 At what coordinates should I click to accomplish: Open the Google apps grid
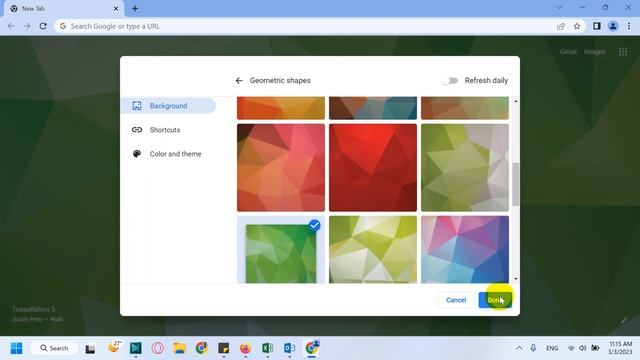pos(623,52)
